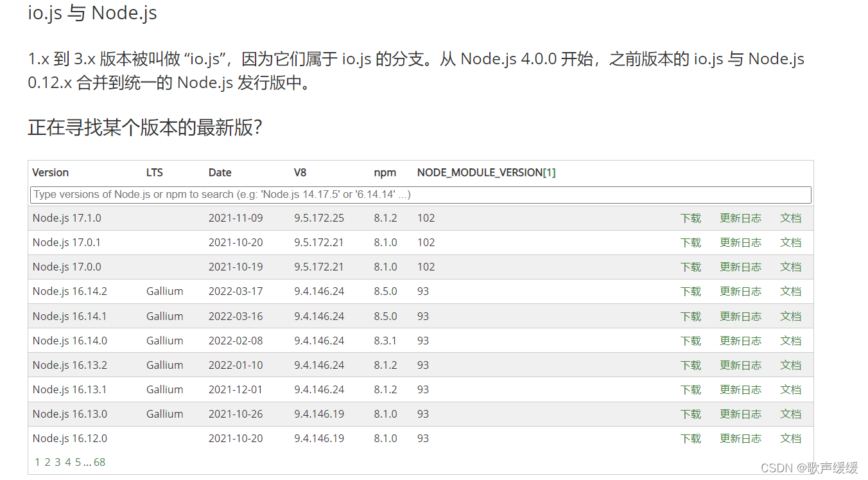Viewport: 868px width, 480px height.
Task: Open docs for Node.js 17.0.1
Action: tap(791, 242)
